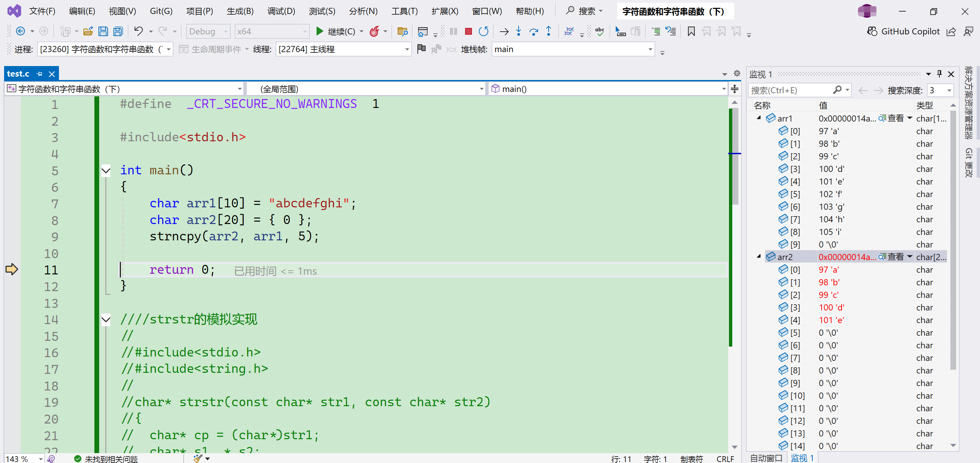980x463 pixels.
Task: Pin the 监视 1 panel
Action: [x=939, y=74]
